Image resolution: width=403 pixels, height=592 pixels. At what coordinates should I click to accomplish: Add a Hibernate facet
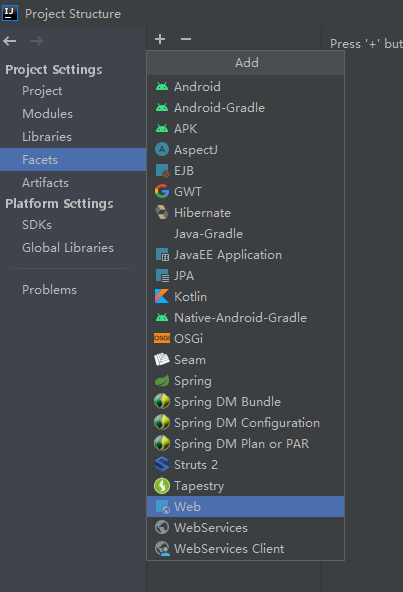coord(246,213)
